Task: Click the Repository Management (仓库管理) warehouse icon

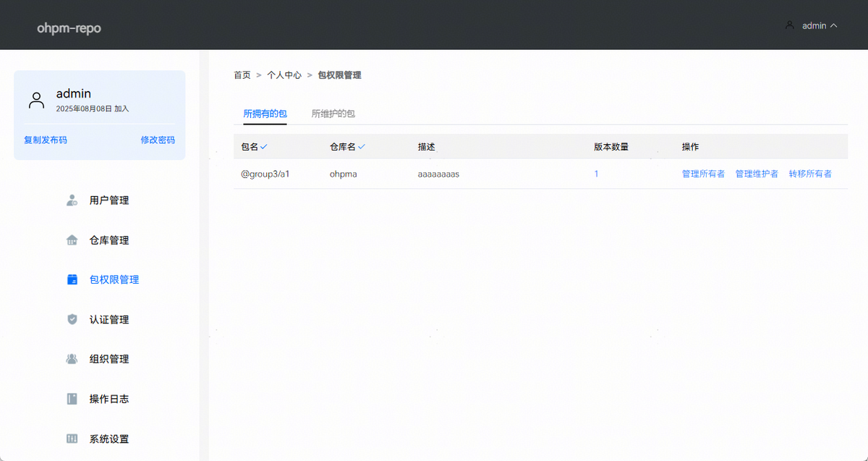Action: (x=72, y=240)
